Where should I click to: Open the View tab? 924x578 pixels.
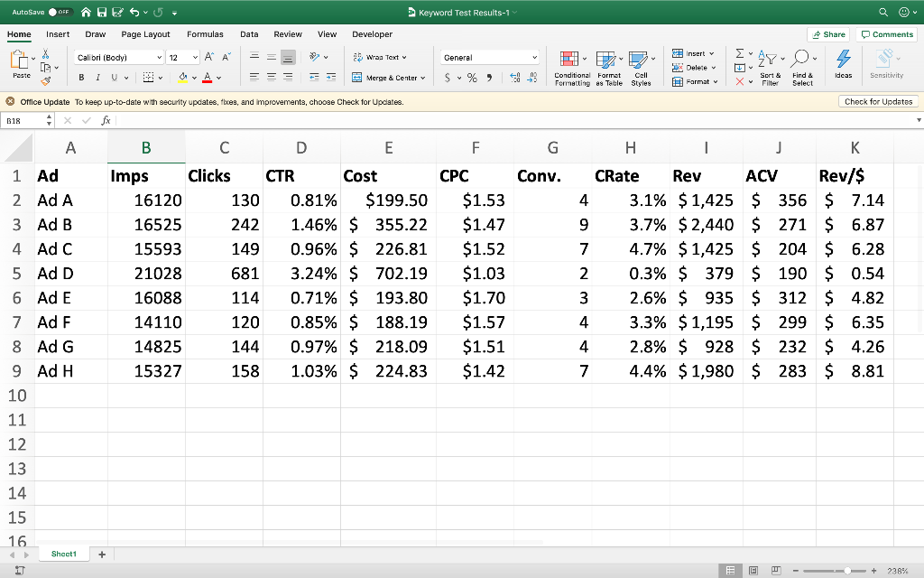(x=327, y=34)
